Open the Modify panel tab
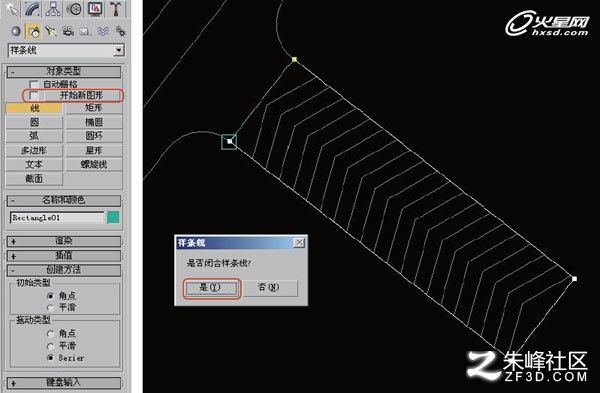This screenshot has width=600, height=393. click(x=32, y=8)
